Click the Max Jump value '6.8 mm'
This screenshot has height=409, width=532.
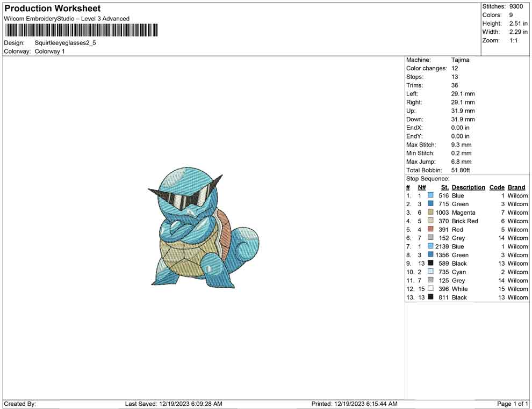[x=462, y=162]
